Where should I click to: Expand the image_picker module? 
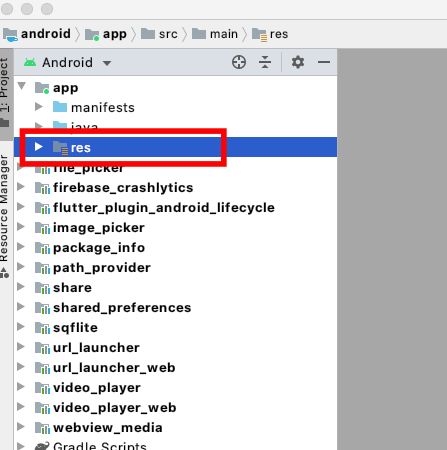point(21,227)
